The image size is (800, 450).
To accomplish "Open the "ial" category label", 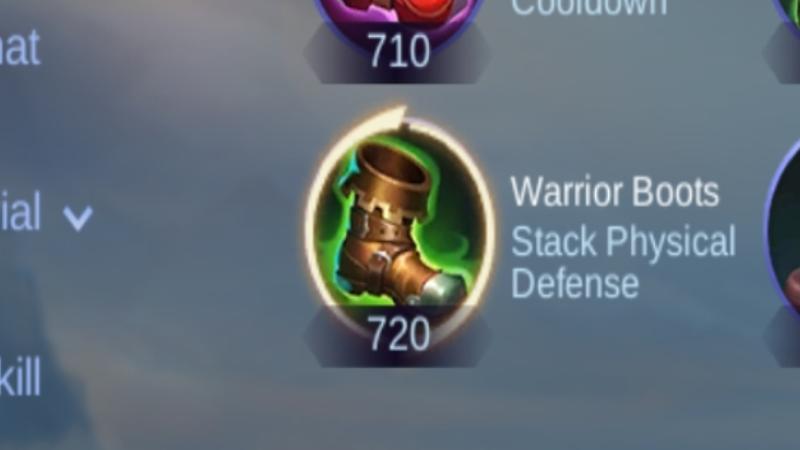I will pyautogui.click(x=20, y=212).
